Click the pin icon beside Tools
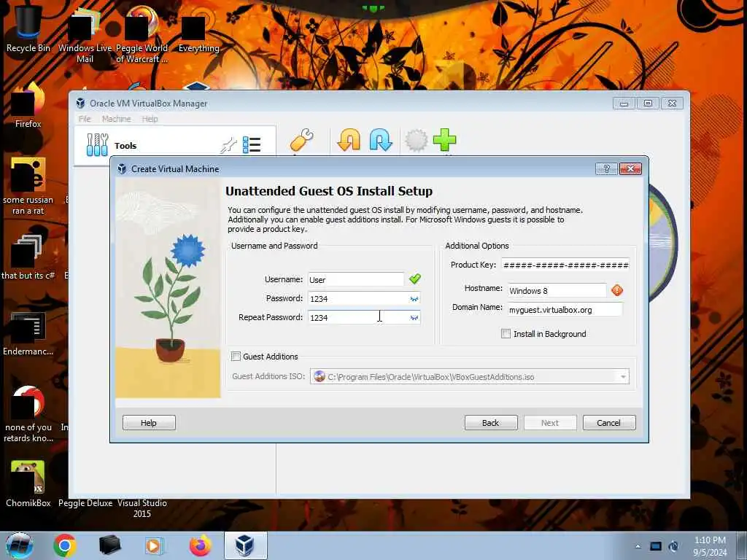747x560 pixels. click(x=228, y=145)
